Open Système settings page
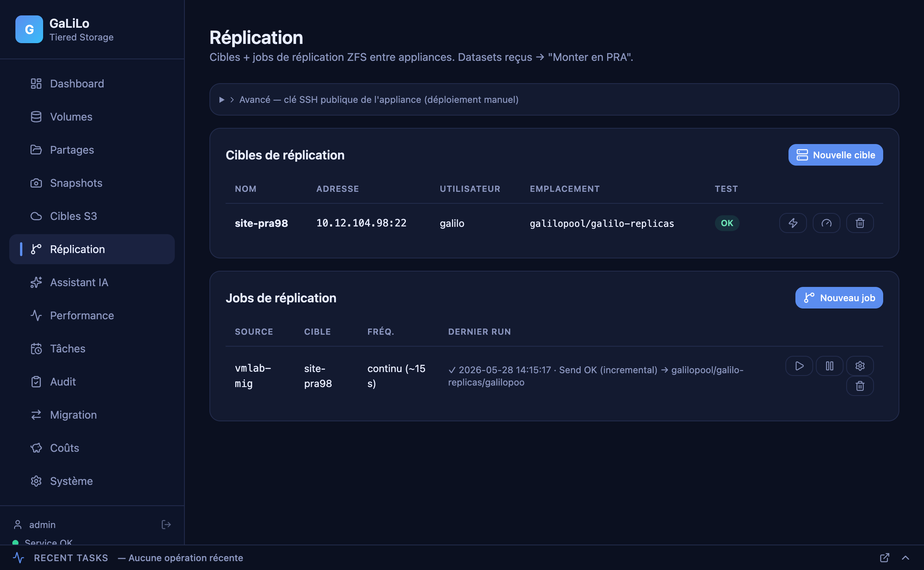 92,481
